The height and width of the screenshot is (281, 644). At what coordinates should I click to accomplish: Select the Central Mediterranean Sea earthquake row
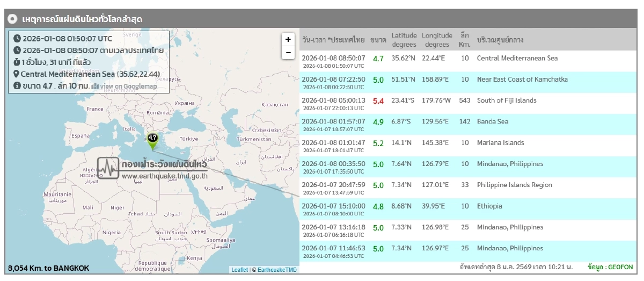[x=467, y=61]
